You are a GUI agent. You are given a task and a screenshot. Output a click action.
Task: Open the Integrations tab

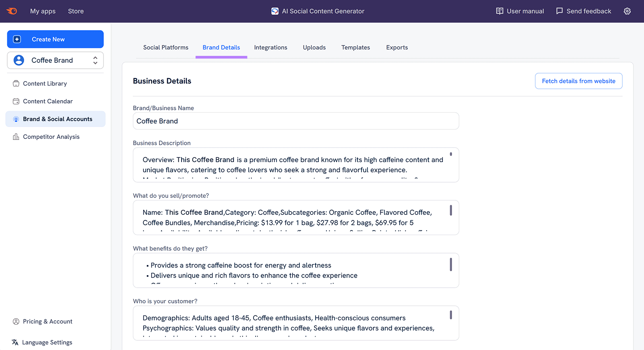tap(270, 47)
